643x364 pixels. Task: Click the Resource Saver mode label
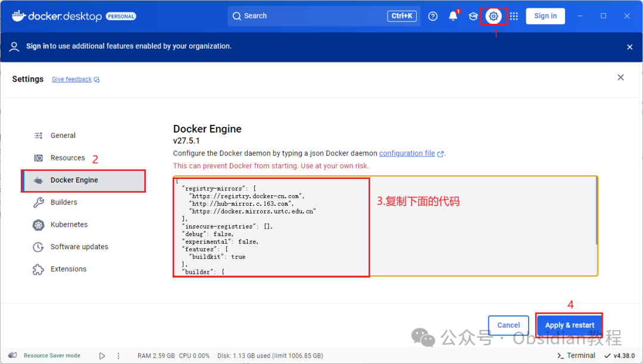[52, 356]
